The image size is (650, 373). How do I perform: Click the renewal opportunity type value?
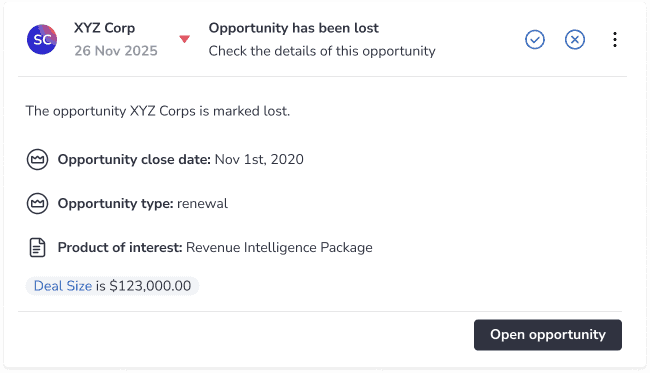point(202,203)
